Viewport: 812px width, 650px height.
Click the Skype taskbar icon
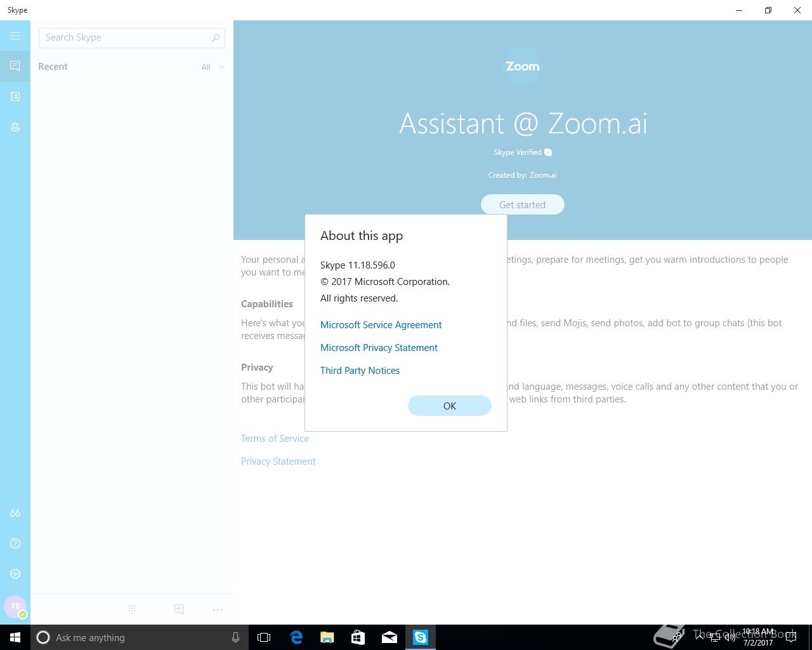tap(421, 637)
